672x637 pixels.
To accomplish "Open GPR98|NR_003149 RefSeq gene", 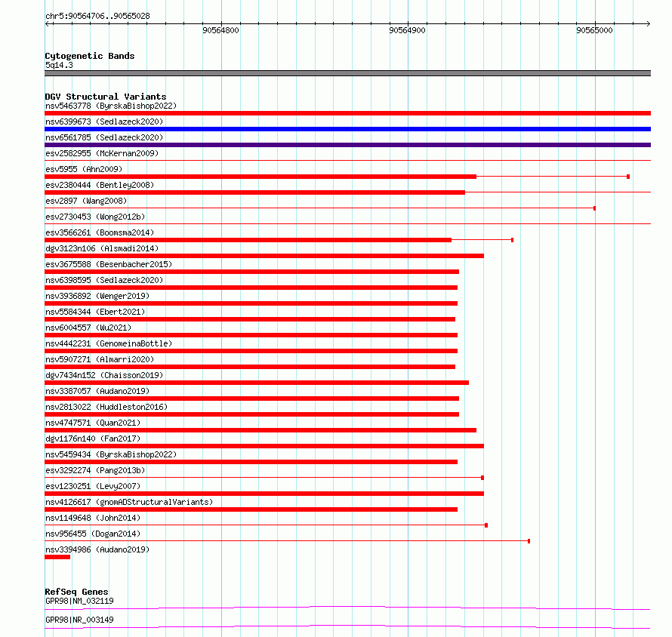I will point(79,620).
